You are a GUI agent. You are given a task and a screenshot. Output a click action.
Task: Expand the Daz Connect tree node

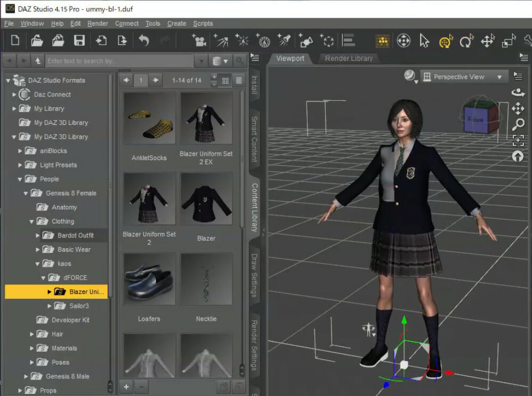[x=14, y=94]
